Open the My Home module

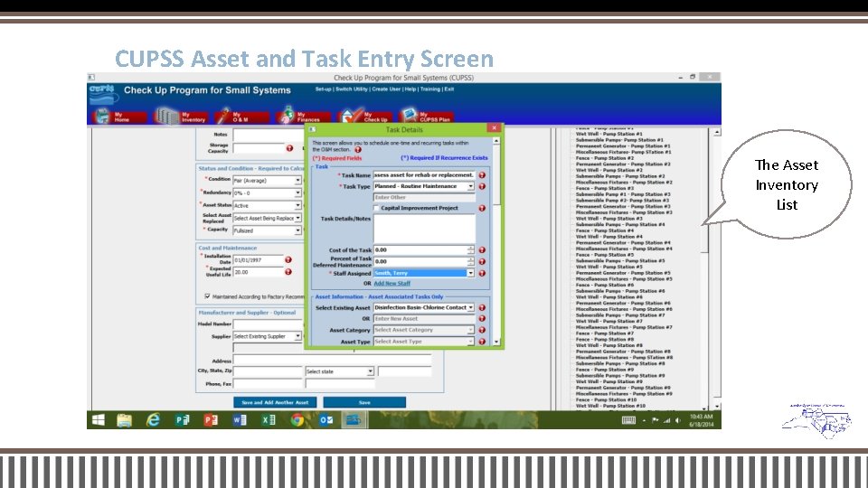coord(119,117)
